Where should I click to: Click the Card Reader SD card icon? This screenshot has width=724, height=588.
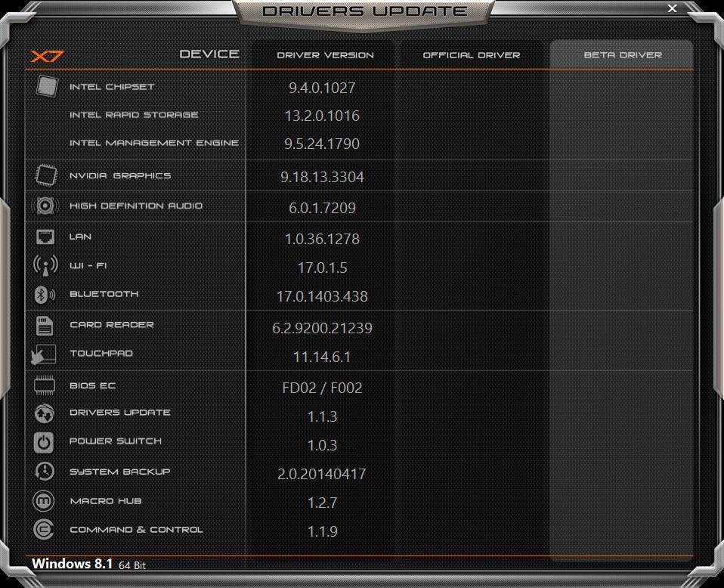pos(45,326)
